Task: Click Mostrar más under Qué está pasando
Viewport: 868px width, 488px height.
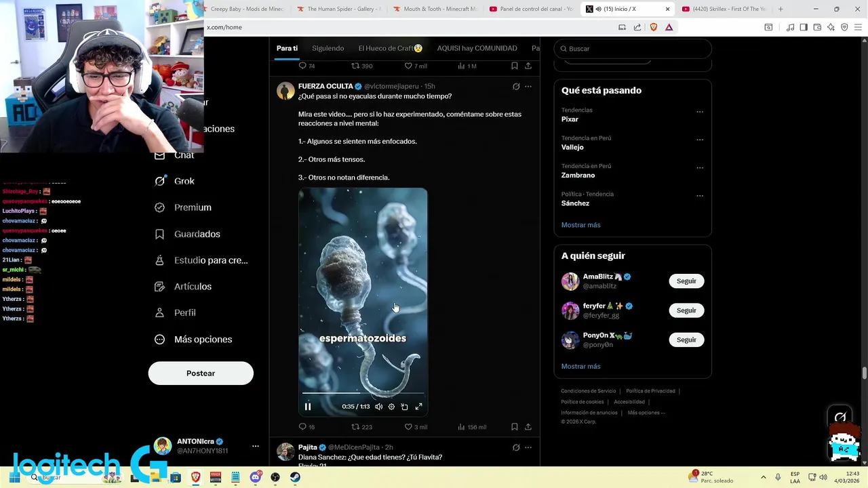Action: [x=580, y=225]
